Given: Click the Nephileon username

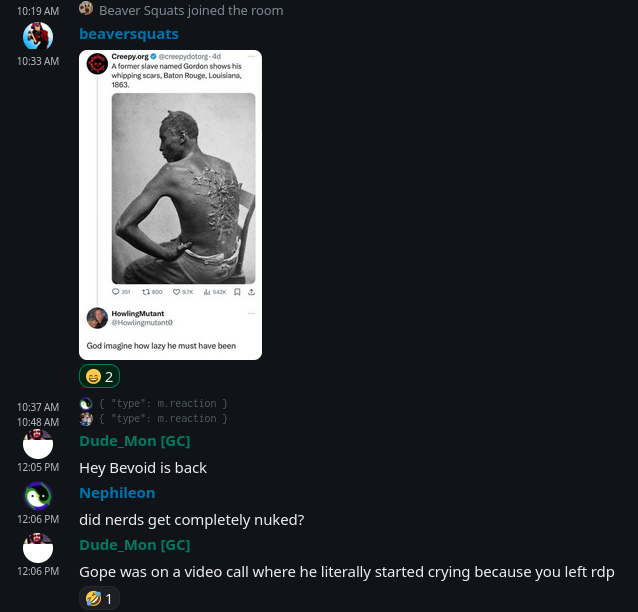Looking at the screenshot, I should click(117, 493).
